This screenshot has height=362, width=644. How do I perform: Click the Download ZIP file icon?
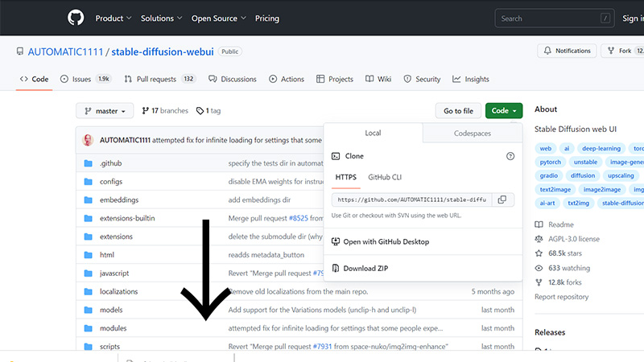tap(336, 268)
